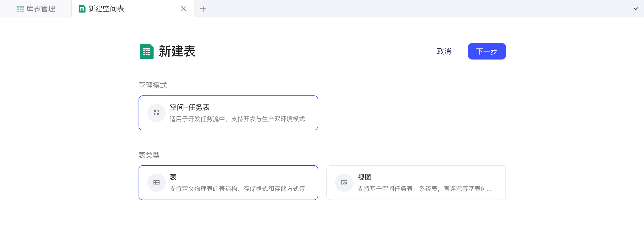
Task: Click the green sheet icon in 新建空间表 tab
Action: 82,9
